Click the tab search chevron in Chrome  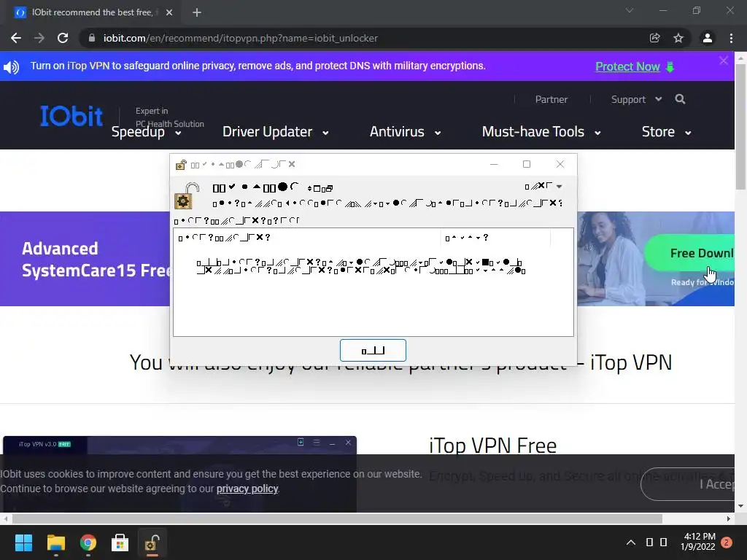[x=630, y=10]
